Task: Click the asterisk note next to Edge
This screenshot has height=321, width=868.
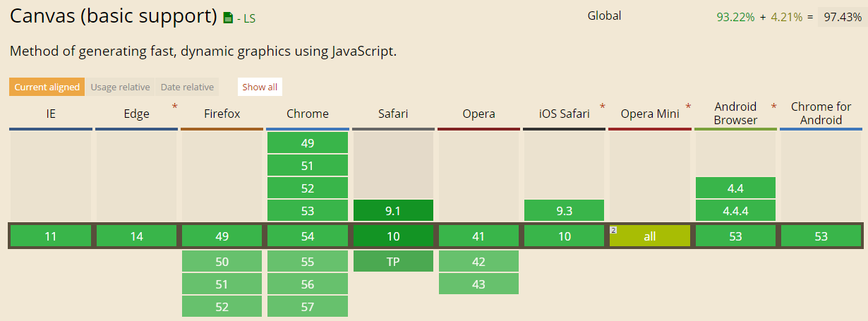Action: tap(174, 107)
